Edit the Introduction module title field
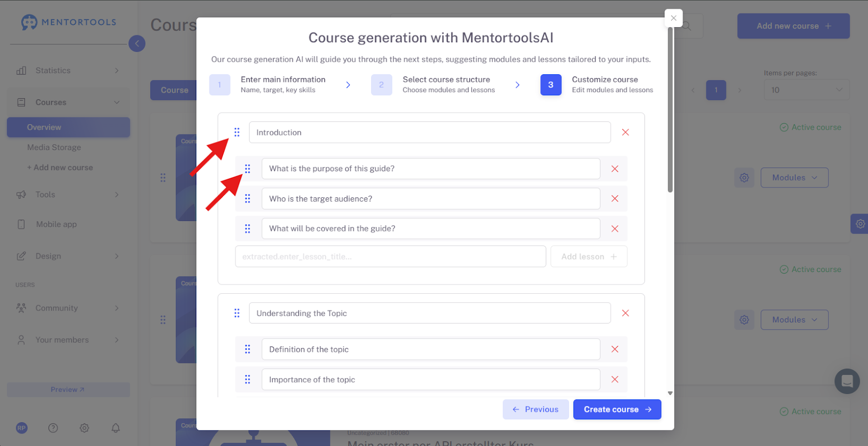Screen dimensions: 868x446 coord(430,132)
